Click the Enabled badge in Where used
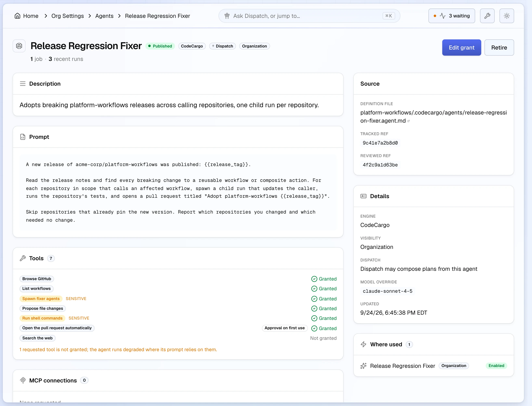Screen dimensions: 532x406 [x=496, y=366]
